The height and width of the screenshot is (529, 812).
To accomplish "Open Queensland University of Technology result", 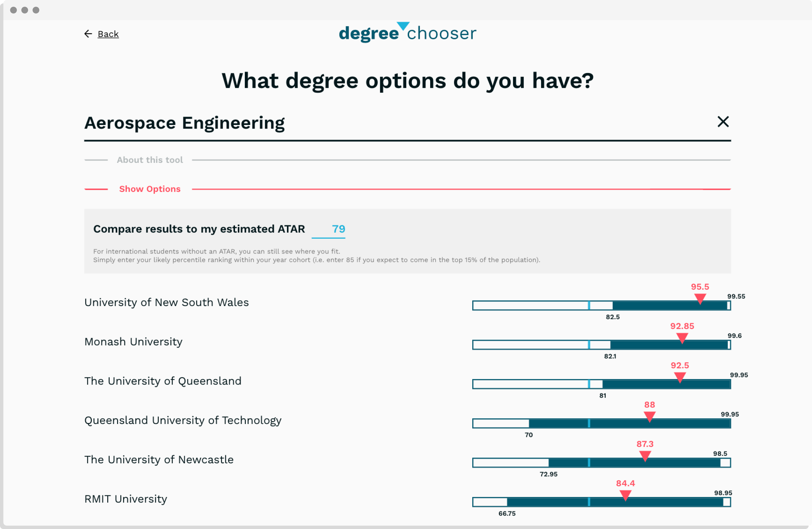I will click(183, 420).
